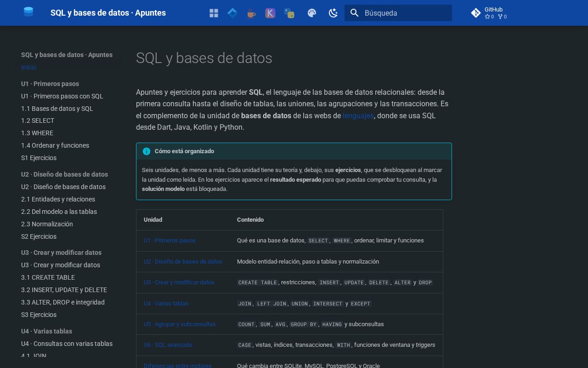Follow the lenguajes link in the intro paragraph

pos(358,115)
